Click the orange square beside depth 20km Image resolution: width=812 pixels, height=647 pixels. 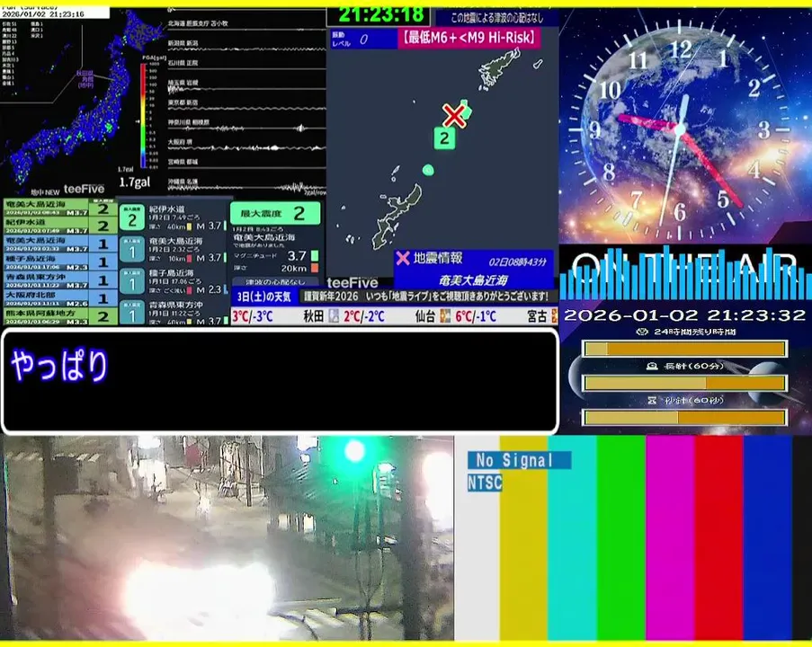[315, 268]
